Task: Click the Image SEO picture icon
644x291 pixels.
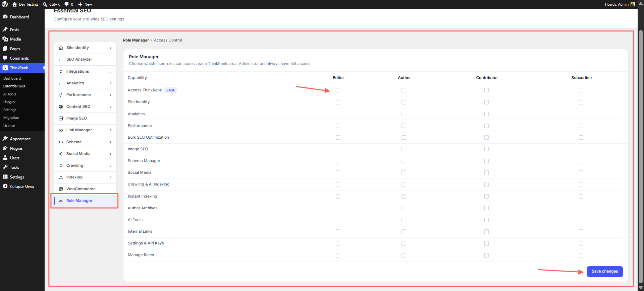Action: coord(61,119)
